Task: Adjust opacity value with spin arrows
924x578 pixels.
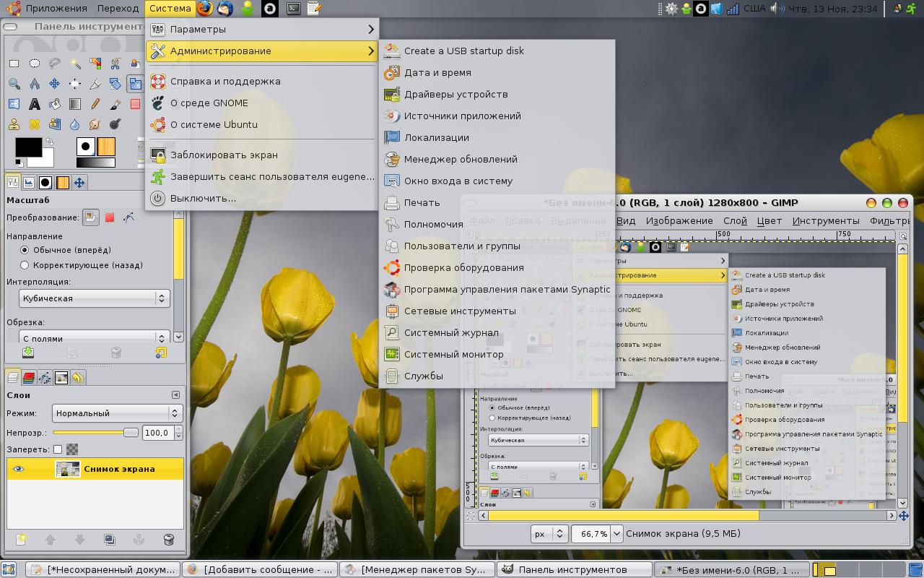Action: tap(178, 433)
